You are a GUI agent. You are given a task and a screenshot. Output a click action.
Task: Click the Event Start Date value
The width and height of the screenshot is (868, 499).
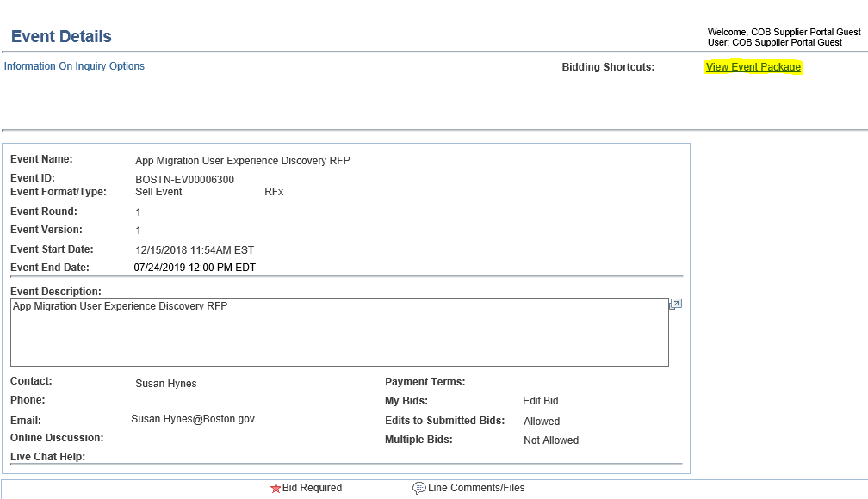(x=195, y=250)
